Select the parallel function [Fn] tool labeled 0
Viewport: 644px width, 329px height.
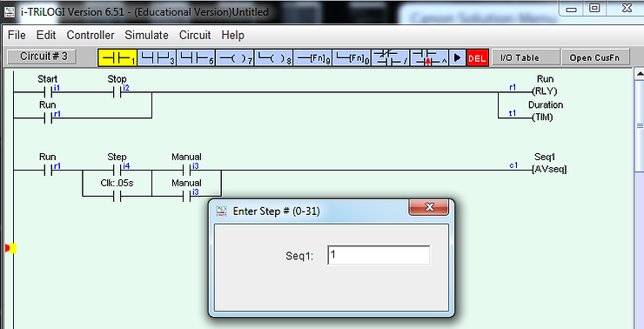point(352,58)
